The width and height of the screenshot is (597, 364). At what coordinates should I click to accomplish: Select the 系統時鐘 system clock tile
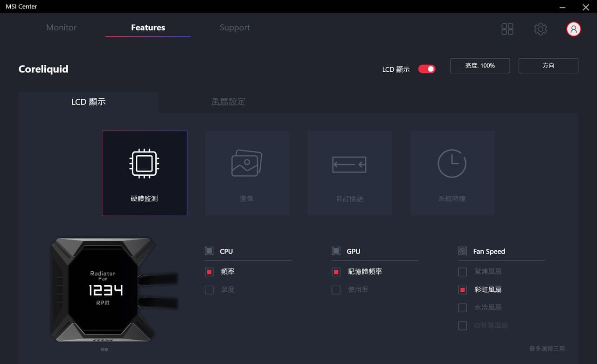pos(452,173)
